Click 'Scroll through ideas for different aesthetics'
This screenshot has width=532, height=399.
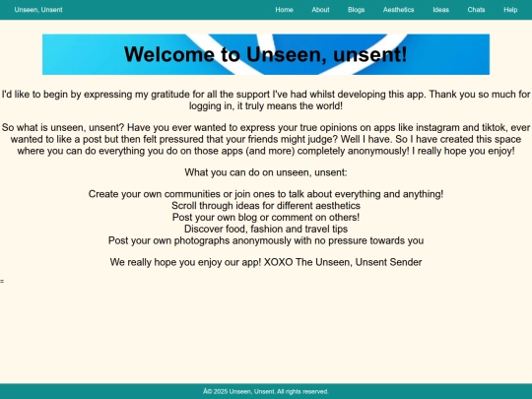point(266,206)
